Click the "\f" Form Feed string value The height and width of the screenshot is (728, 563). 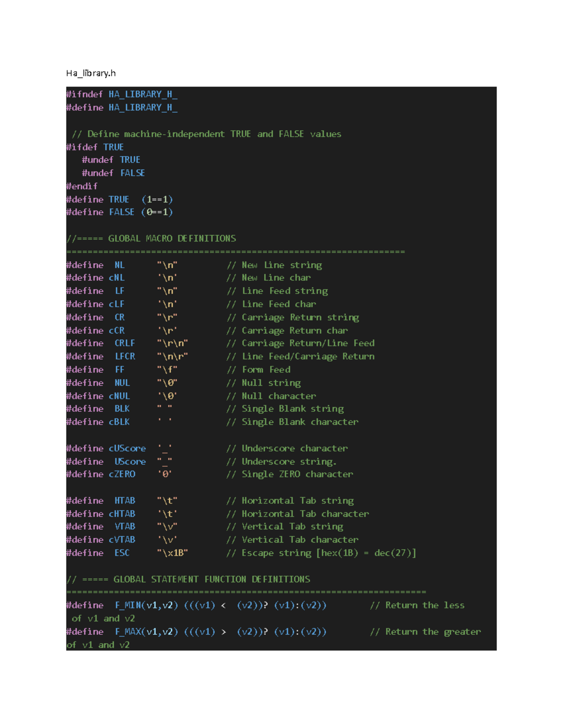pos(167,369)
